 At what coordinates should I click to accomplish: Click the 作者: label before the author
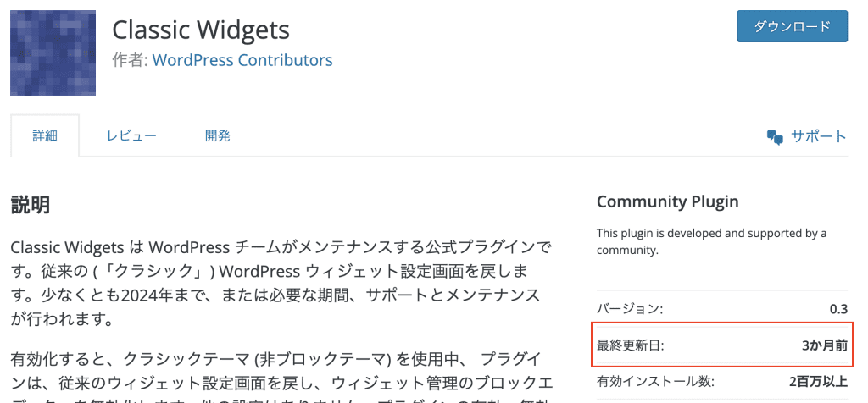tap(130, 60)
